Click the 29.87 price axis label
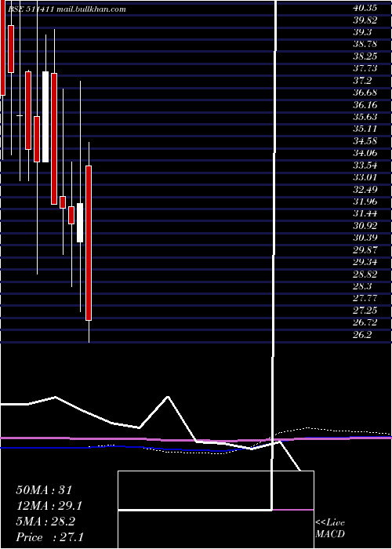Image resolution: width=392 pixels, height=549 pixels. pos(365,250)
